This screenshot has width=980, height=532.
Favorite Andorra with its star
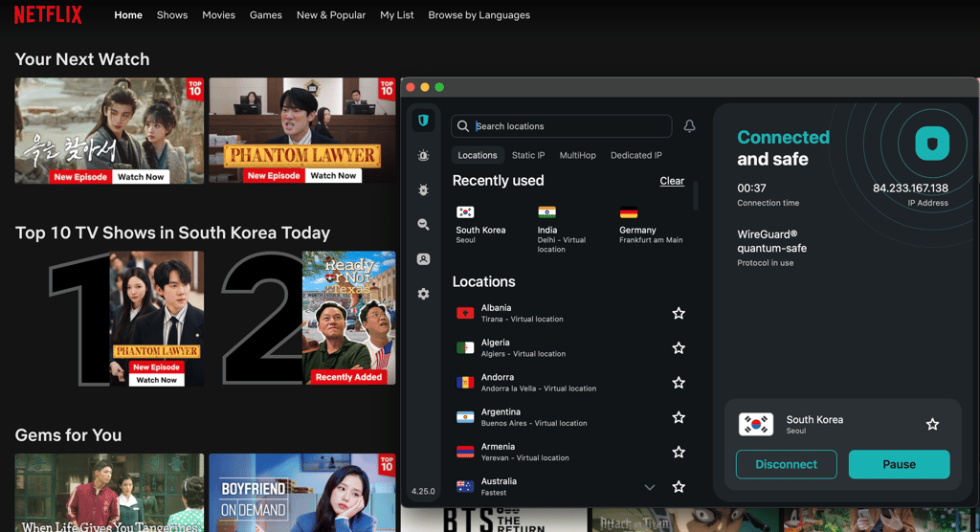click(679, 383)
